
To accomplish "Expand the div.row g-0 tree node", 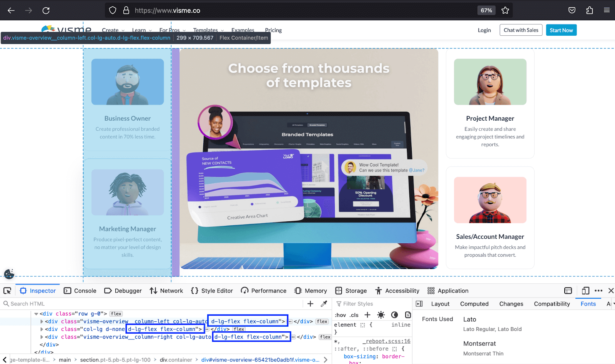I will coord(36,313).
